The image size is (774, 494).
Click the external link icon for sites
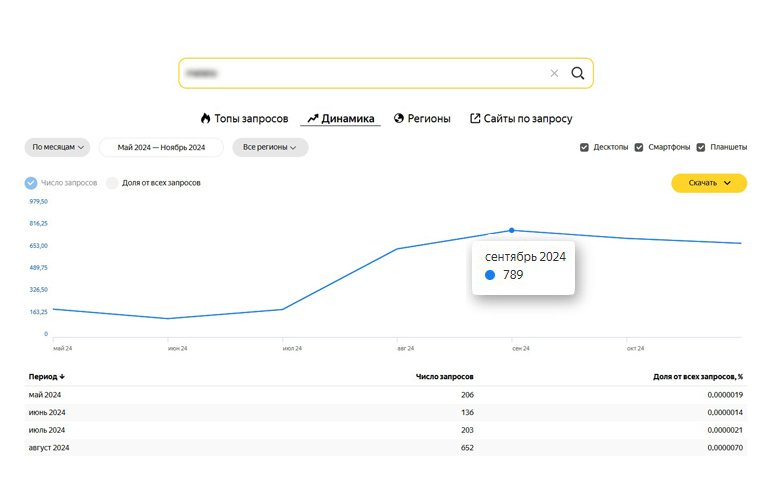tap(475, 118)
